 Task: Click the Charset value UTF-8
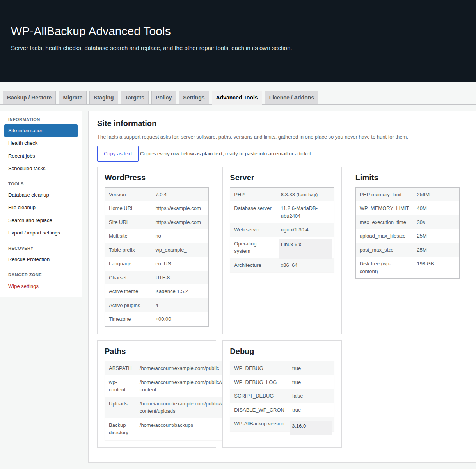click(x=163, y=278)
